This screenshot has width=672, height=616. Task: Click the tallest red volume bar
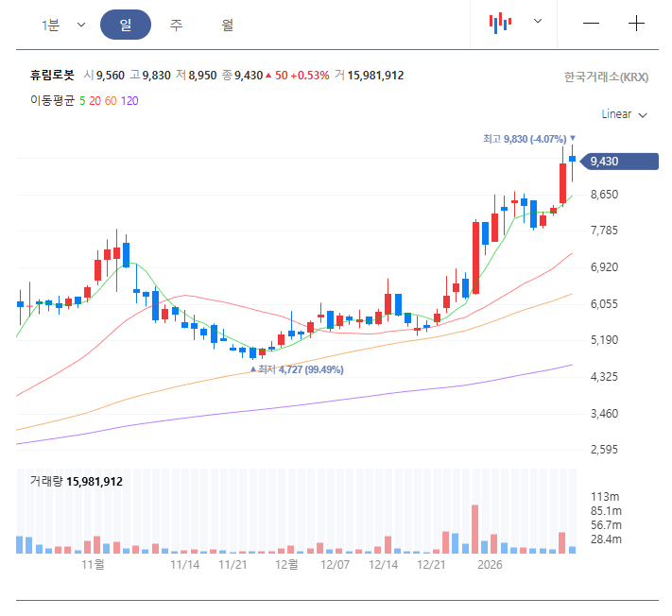474,529
